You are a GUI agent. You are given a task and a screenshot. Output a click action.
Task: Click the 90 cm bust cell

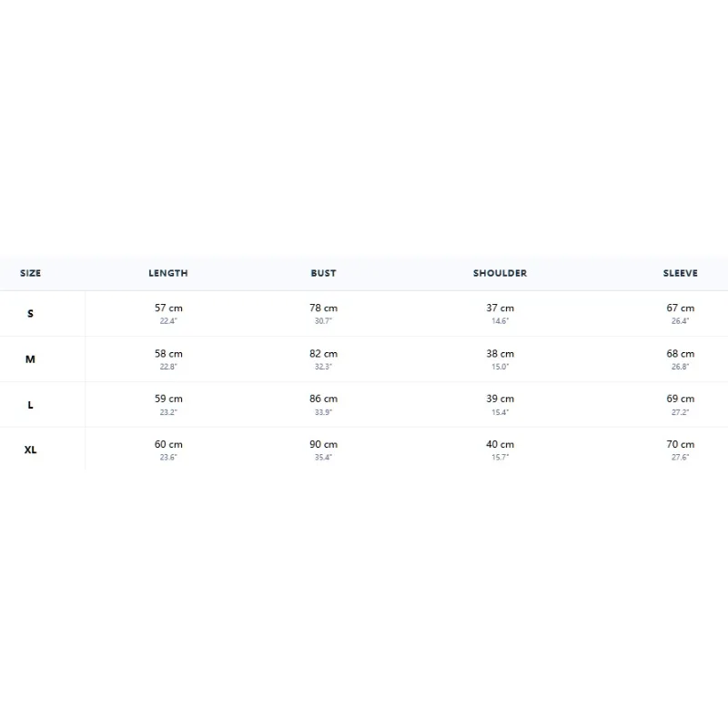click(x=323, y=449)
